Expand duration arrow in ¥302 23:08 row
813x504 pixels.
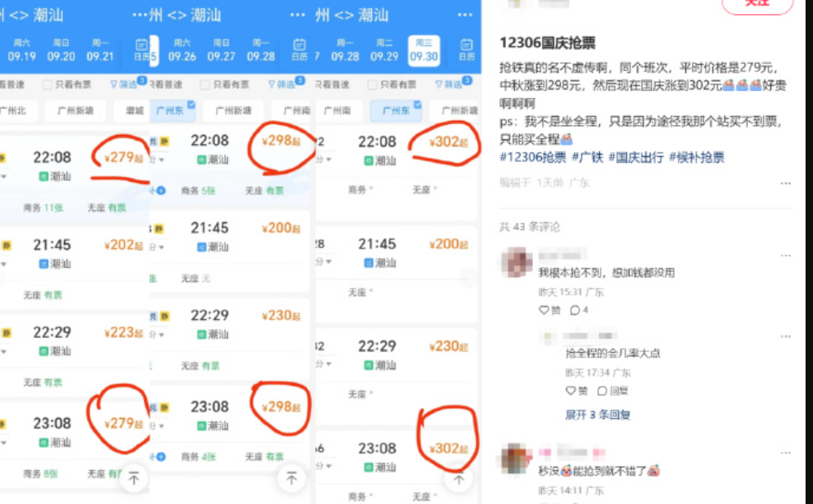tap(328, 467)
